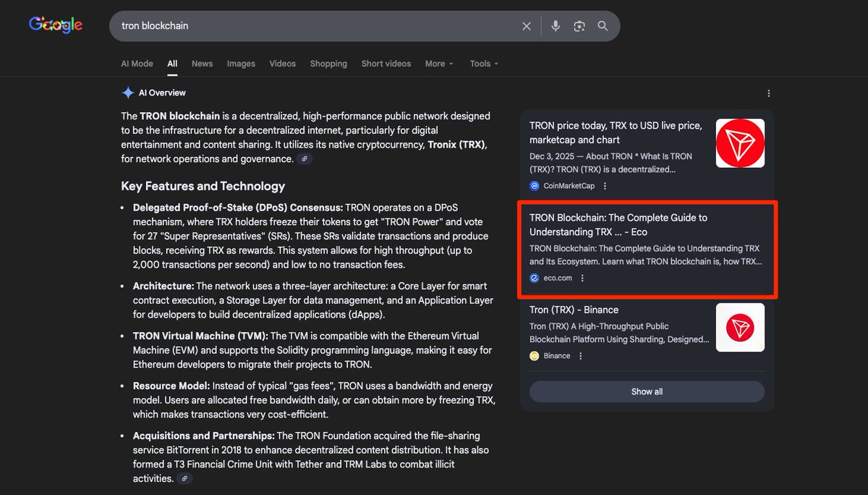
Task: Click 'Delegated Proof-of-Stake (DPoS) Consensus:' text
Action: point(238,208)
